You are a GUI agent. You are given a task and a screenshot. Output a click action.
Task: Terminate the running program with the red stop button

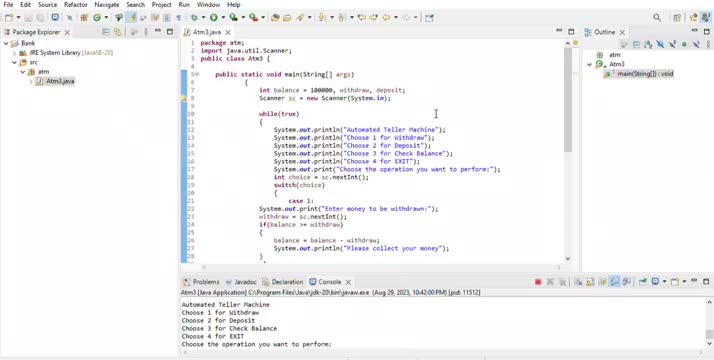click(538, 282)
